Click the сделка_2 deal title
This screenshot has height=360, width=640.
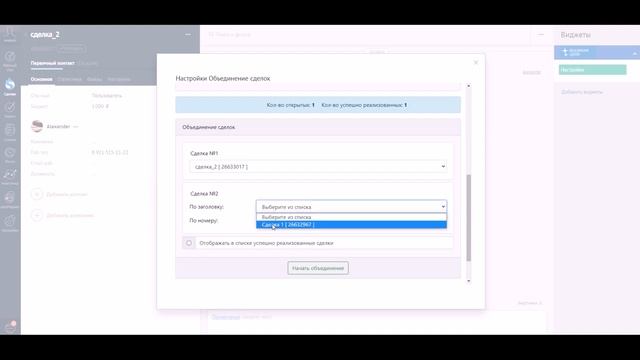[x=45, y=35]
